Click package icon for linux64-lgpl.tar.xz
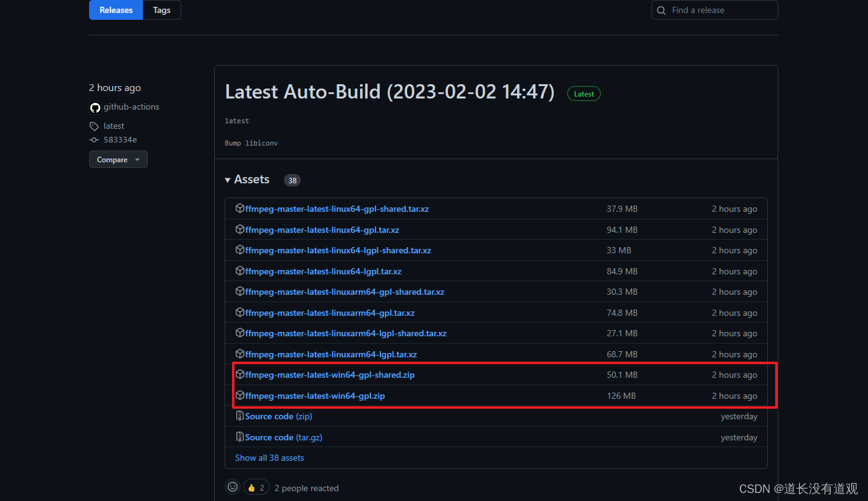The width and height of the screenshot is (868, 501). [x=240, y=271]
